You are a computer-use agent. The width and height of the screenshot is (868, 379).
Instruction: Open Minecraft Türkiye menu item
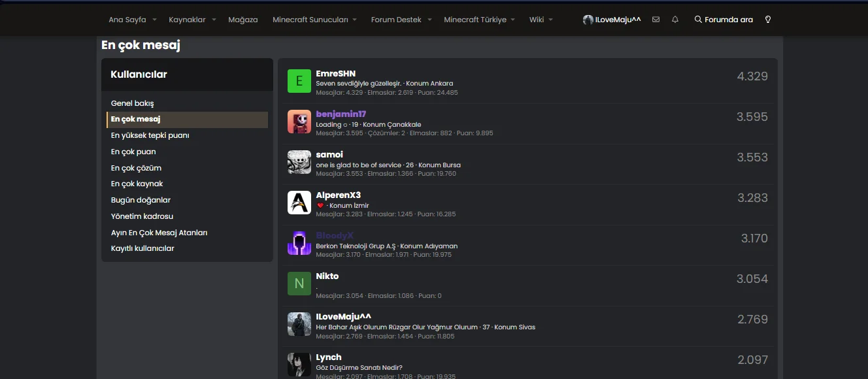(475, 20)
